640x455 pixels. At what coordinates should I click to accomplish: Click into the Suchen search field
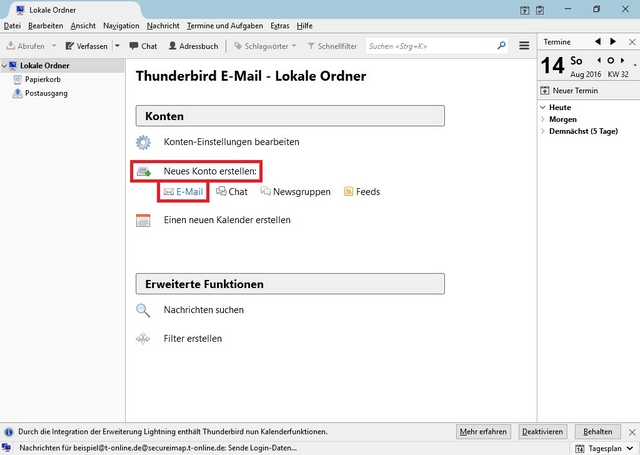point(432,46)
